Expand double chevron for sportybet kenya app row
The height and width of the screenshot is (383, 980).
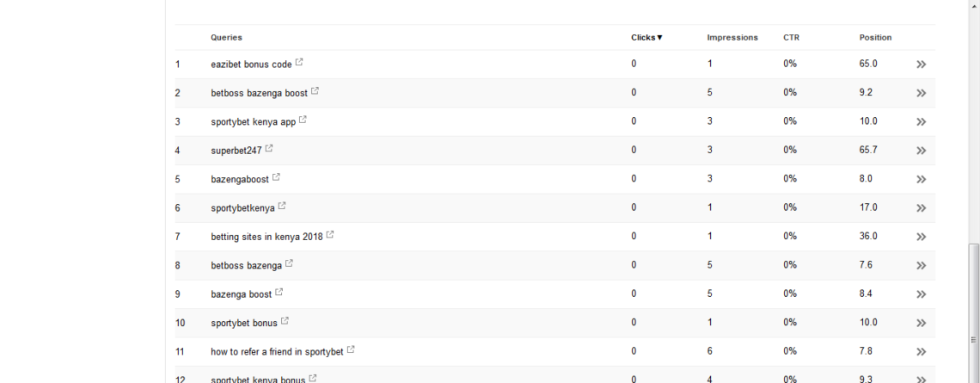[922, 122]
